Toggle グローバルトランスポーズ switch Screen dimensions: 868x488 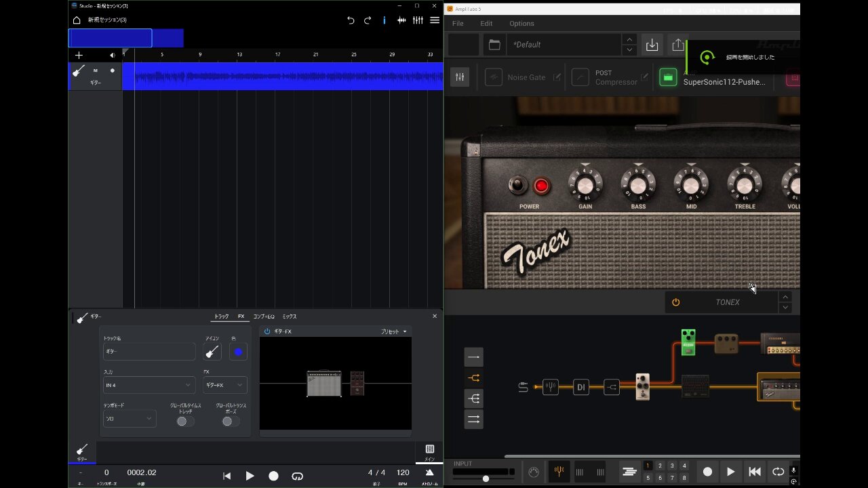231,421
